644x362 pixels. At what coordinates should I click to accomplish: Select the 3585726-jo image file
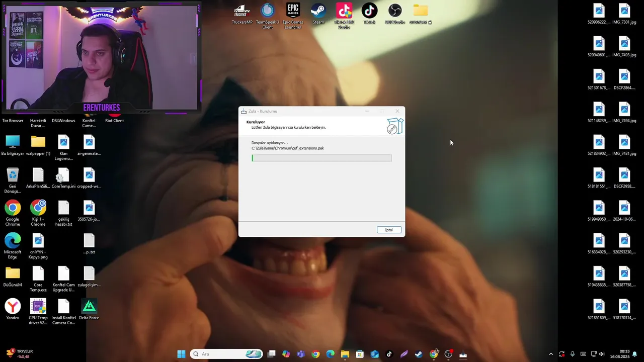pyautogui.click(x=89, y=211)
